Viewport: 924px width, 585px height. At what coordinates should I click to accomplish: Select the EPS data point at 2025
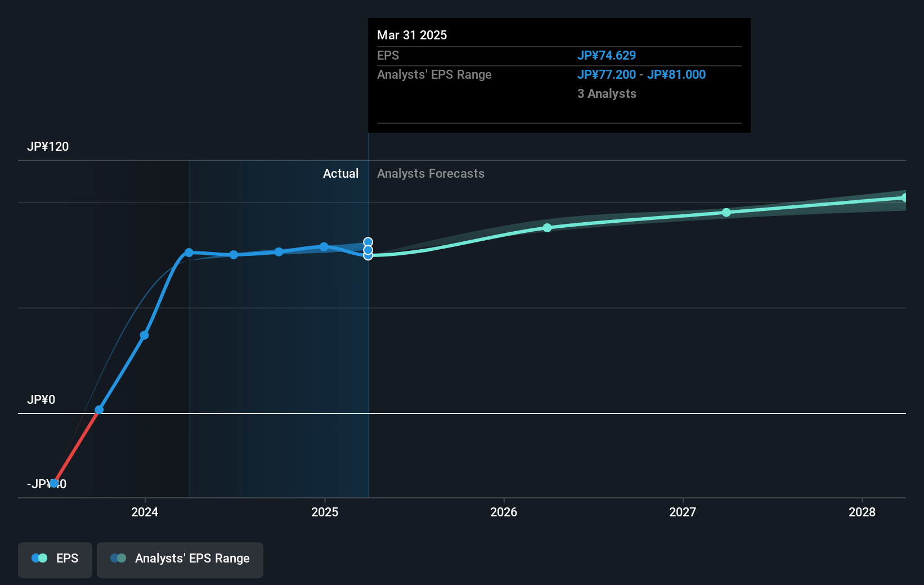pyautogui.click(x=324, y=246)
